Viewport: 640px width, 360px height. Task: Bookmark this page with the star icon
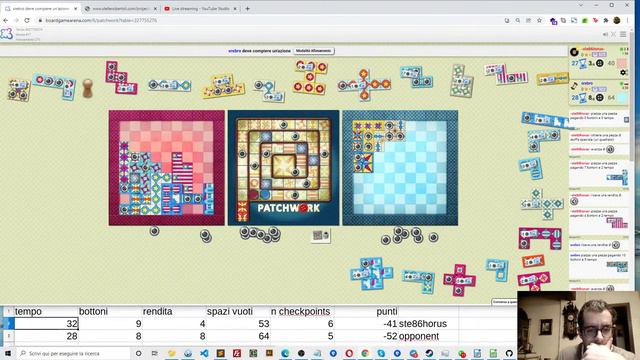(539, 20)
